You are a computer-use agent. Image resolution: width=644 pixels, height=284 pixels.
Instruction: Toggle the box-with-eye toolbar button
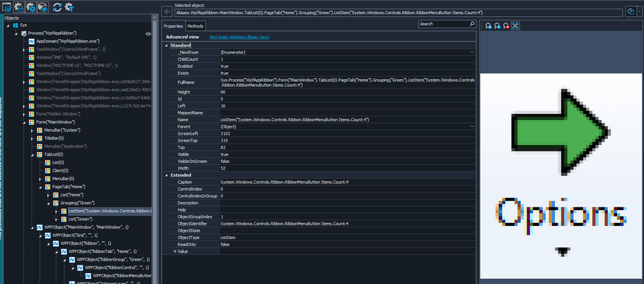(43, 6)
